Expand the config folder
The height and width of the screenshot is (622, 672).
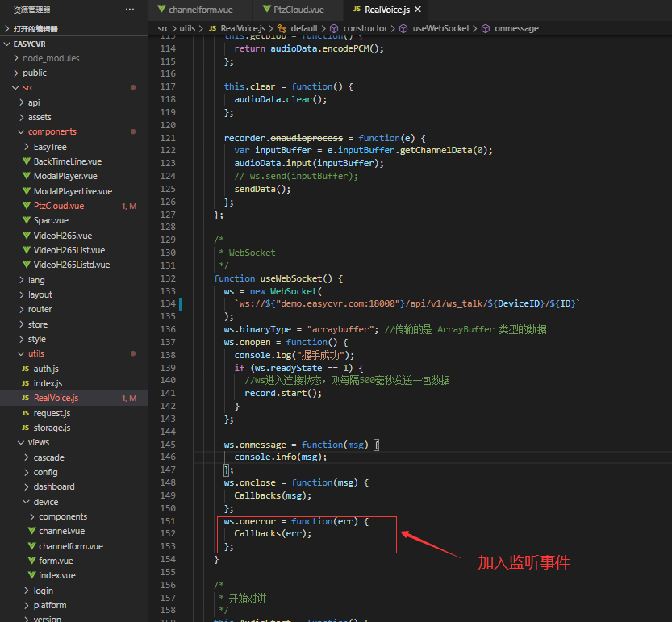click(27, 472)
